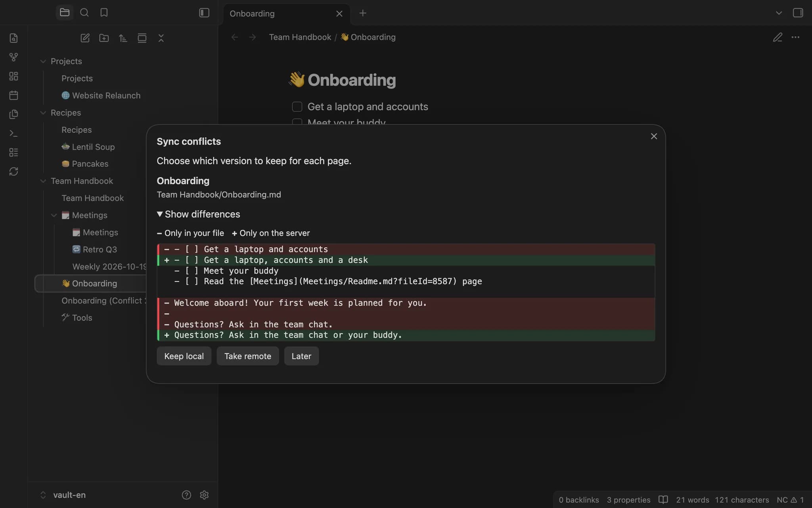This screenshot has width=812, height=508.
Task: Open Team Handbook breadcrumb link
Action: pos(300,37)
